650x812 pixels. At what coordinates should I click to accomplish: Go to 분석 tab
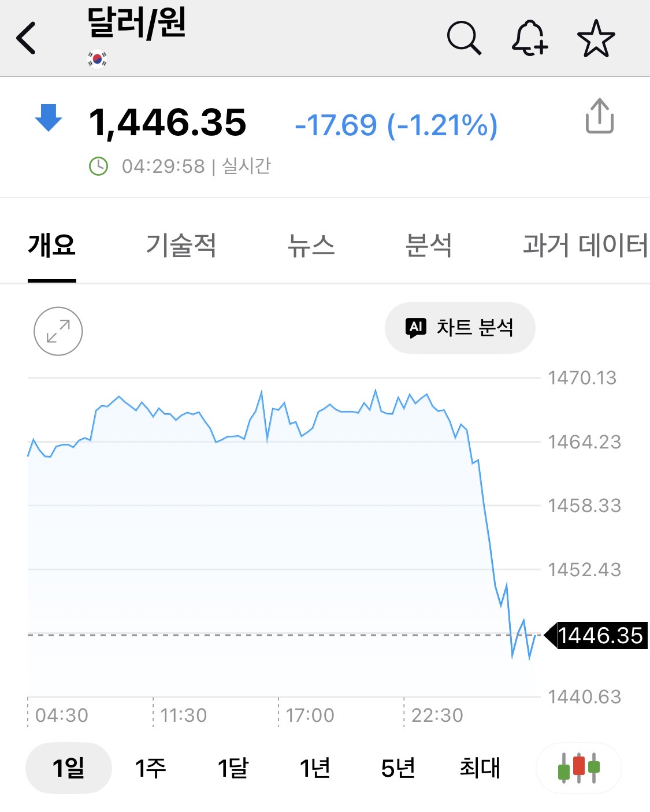pyautogui.click(x=428, y=245)
